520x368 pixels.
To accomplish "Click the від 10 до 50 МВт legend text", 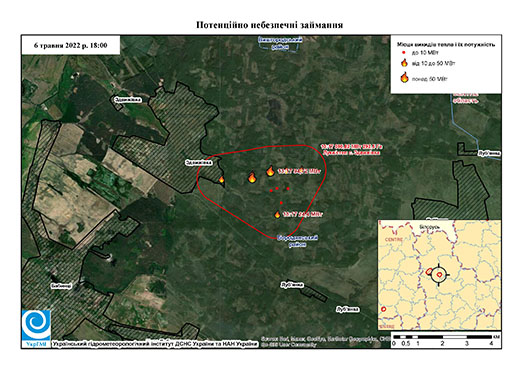I will (433, 63).
